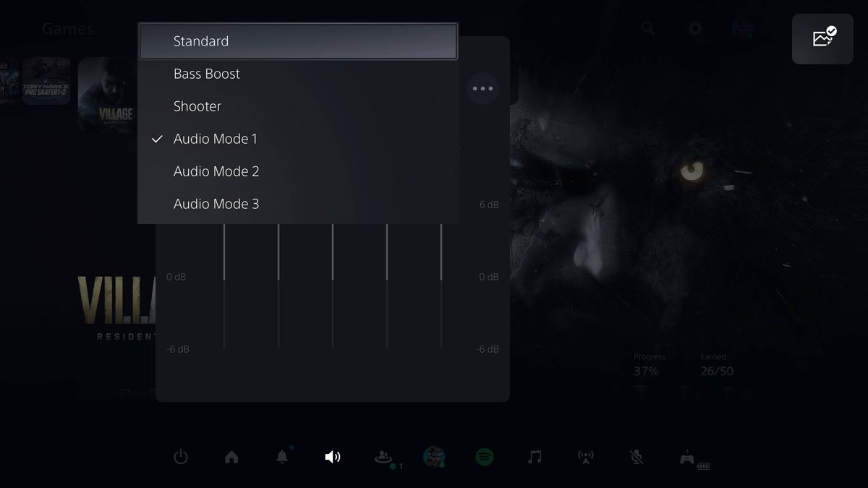
Task: Open the Power menu icon
Action: 181,456
